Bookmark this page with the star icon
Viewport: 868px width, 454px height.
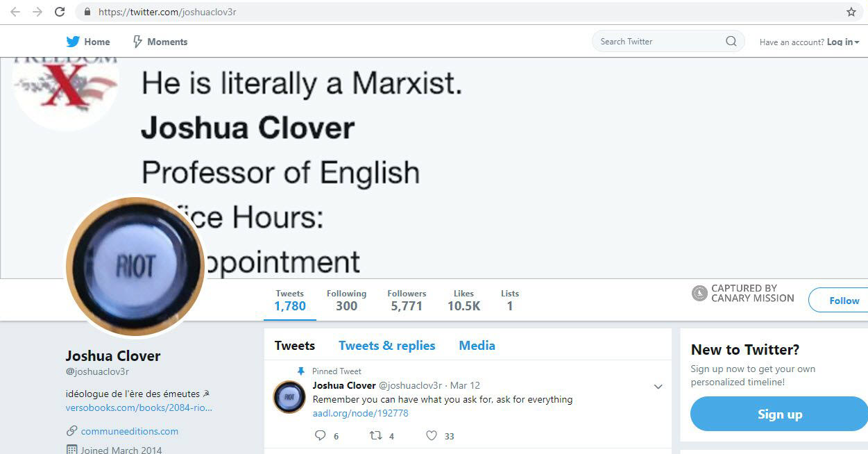(851, 12)
